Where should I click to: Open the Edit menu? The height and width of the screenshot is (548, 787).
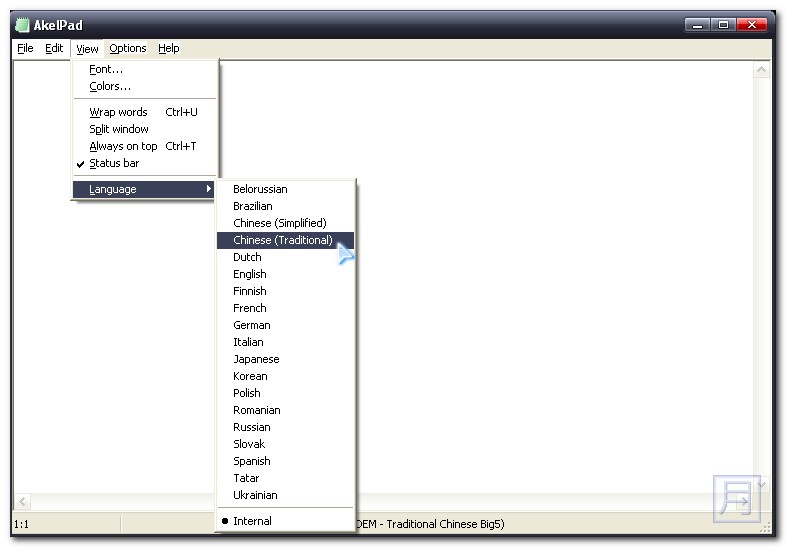point(54,48)
